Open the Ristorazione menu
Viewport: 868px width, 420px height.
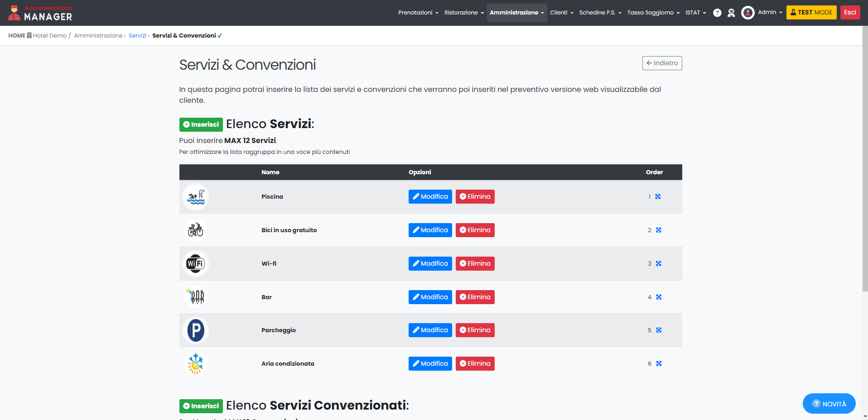point(463,13)
